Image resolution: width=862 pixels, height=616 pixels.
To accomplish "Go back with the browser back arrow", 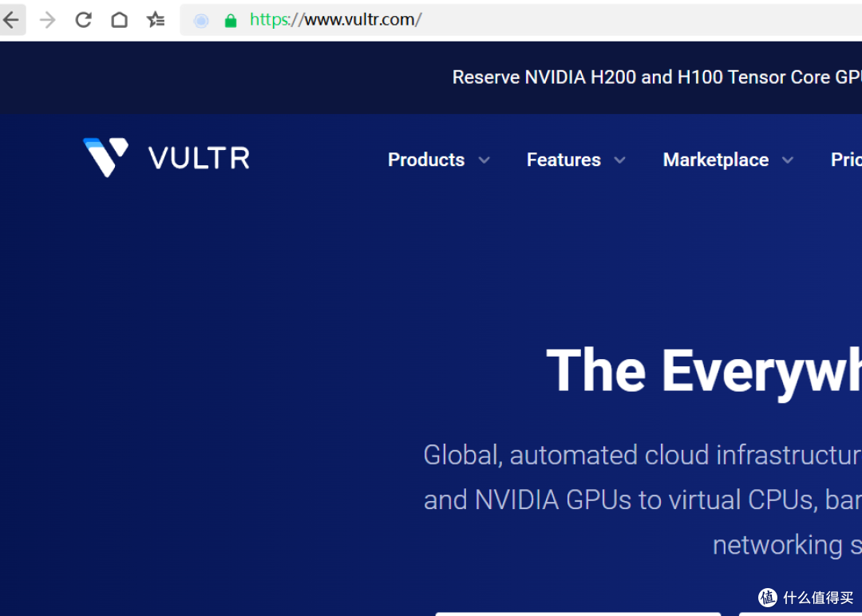I will tap(11, 20).
